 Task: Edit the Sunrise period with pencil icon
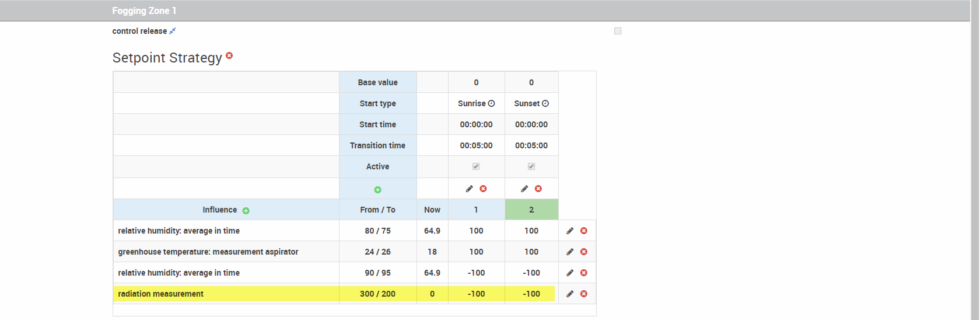(469, 189)
